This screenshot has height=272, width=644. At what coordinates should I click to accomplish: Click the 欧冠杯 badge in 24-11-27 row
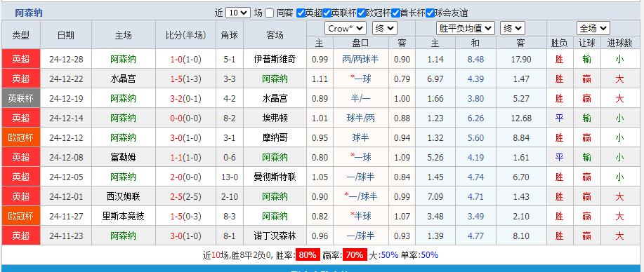point(20,216)
